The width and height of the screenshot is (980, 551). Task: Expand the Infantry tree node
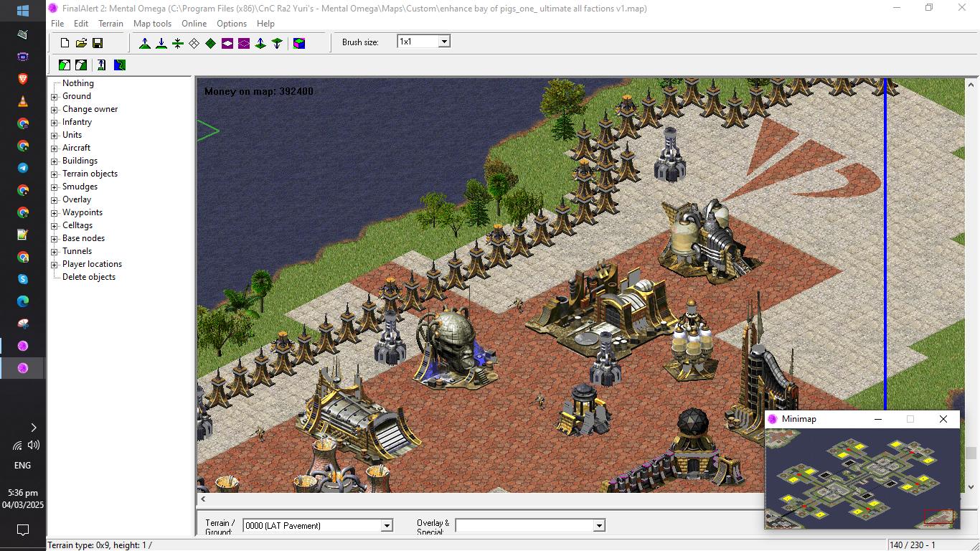pyautogui.click(x=55, y=122)
